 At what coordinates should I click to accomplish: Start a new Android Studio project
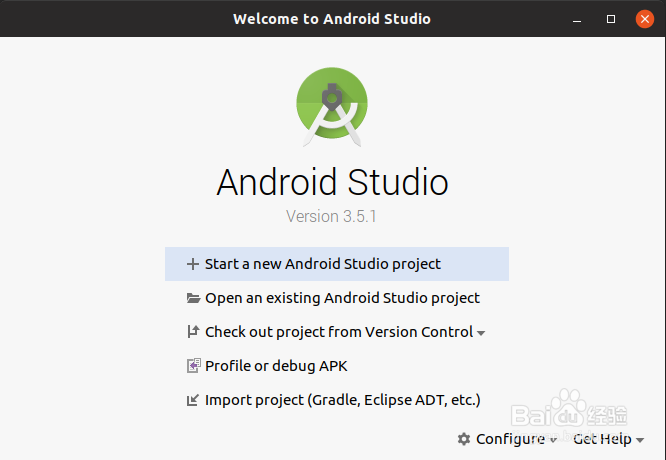tap(337, 264)
